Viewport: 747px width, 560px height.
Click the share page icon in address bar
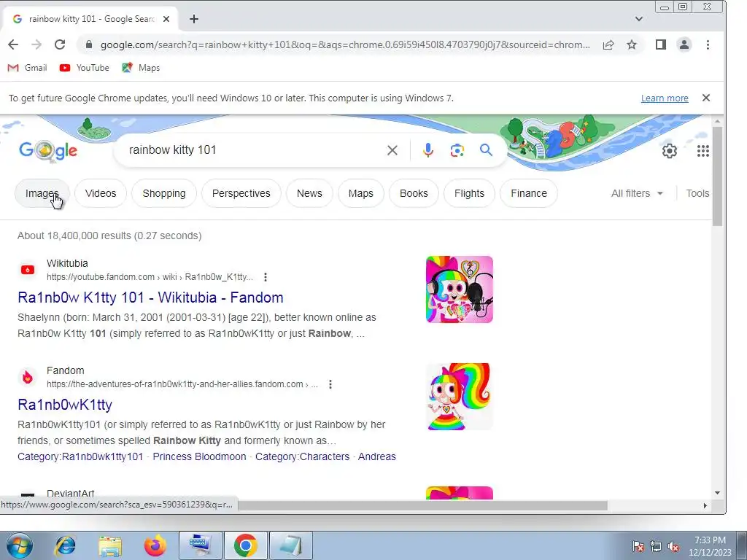pyautogui.click(x=608, y=44)
